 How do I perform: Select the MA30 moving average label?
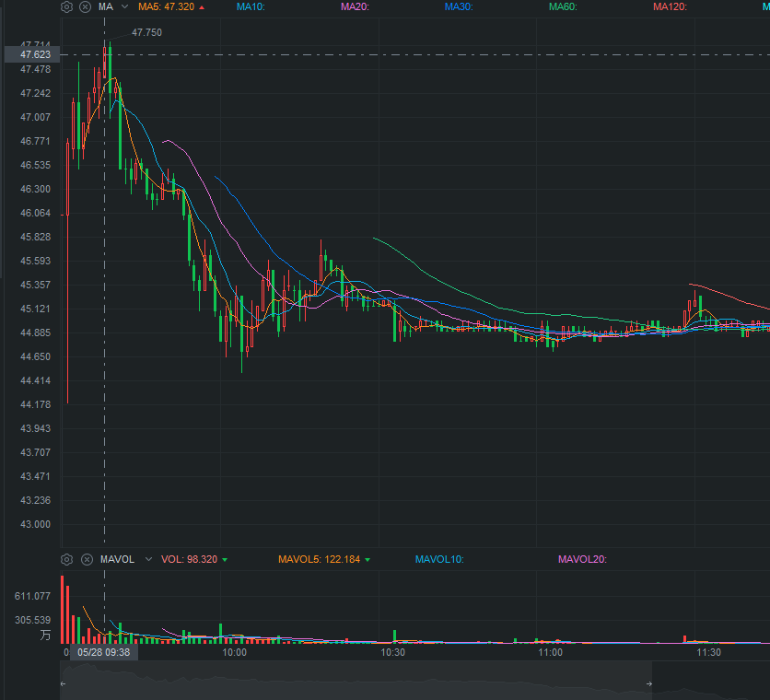tap(459, 6)
